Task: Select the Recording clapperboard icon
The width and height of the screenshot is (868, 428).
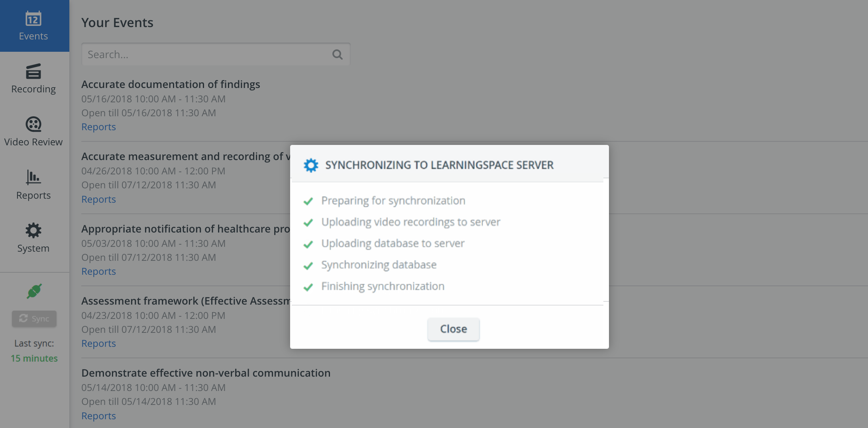Action: tap(33, 72)
